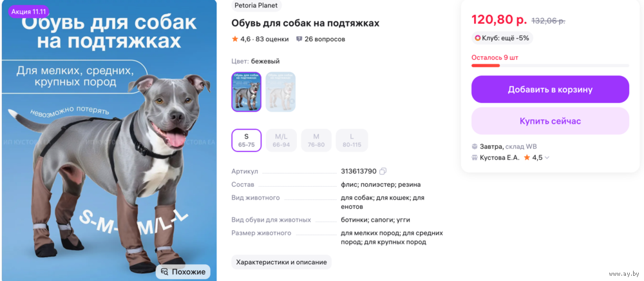
Task: Select size M 76-80
Action: click(316, 140)
